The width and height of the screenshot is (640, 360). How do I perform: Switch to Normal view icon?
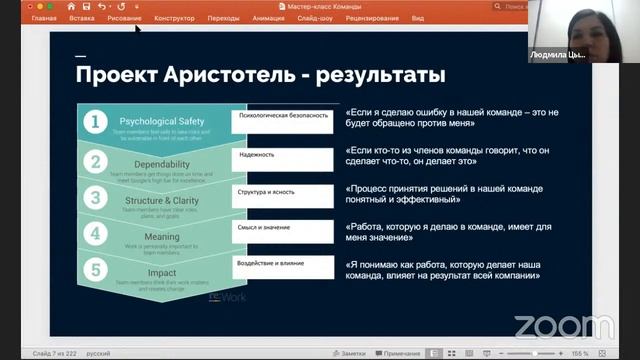click(434, 353)
